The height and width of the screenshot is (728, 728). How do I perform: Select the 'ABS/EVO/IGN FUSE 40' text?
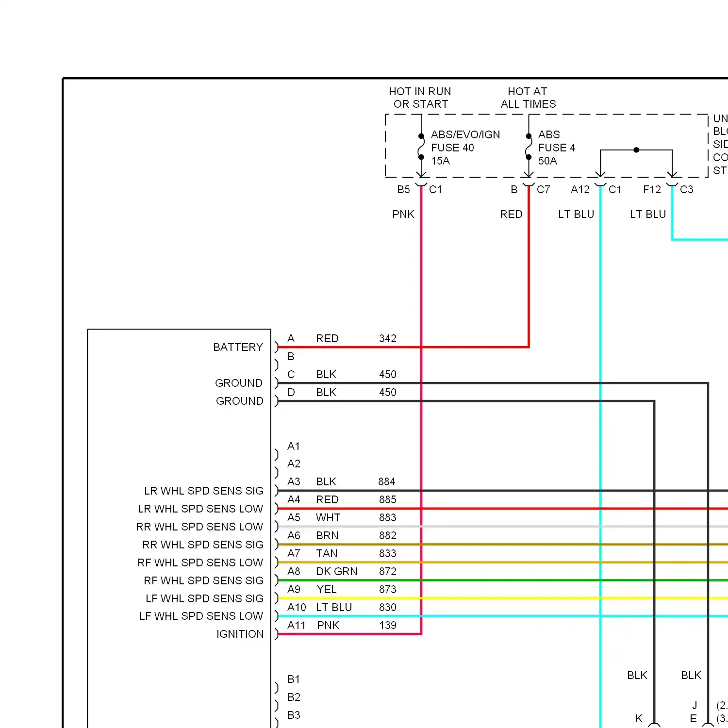(465, 141)
